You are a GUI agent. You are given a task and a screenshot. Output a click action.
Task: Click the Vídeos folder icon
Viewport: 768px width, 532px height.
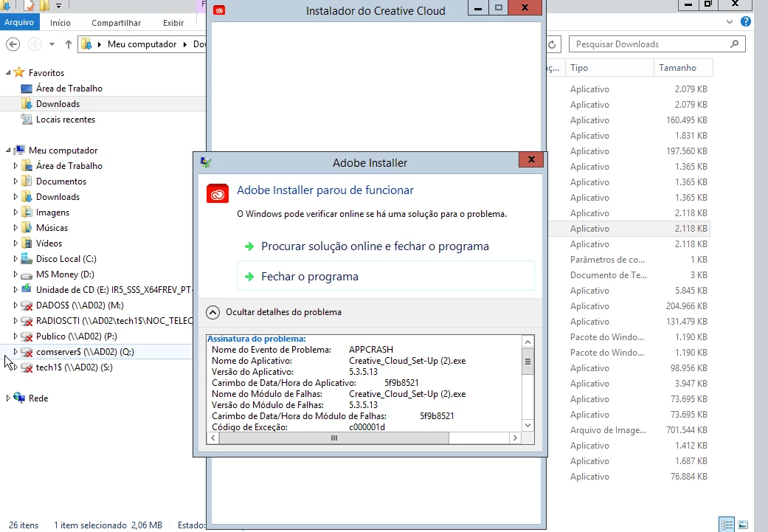(x=27, y=243)
